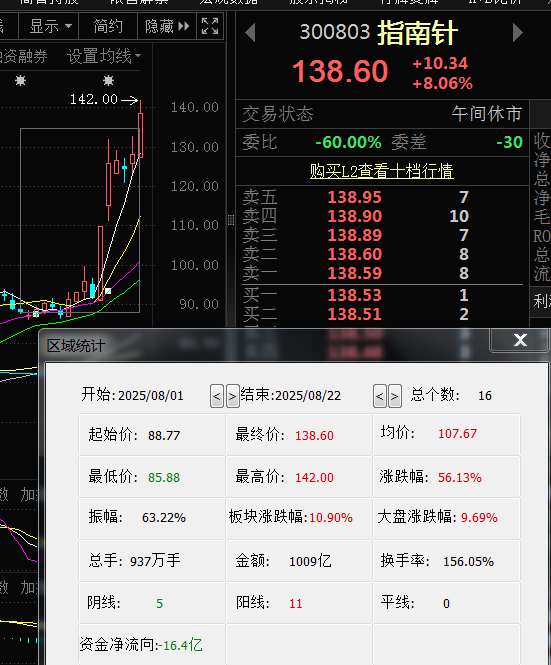The width and height of the screenshot is (551, 665).
Task: Click the 交易状态 午间休市 status
Action: (x=487, y=114)
